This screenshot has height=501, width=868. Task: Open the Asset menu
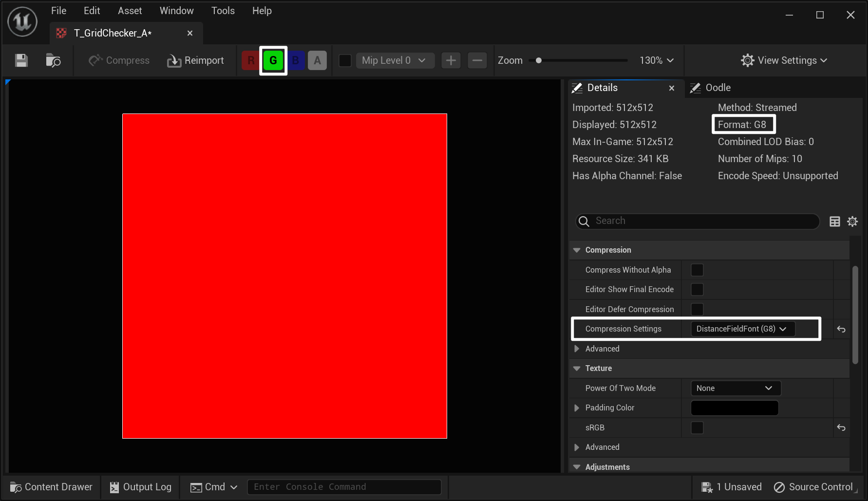point(130,11)
